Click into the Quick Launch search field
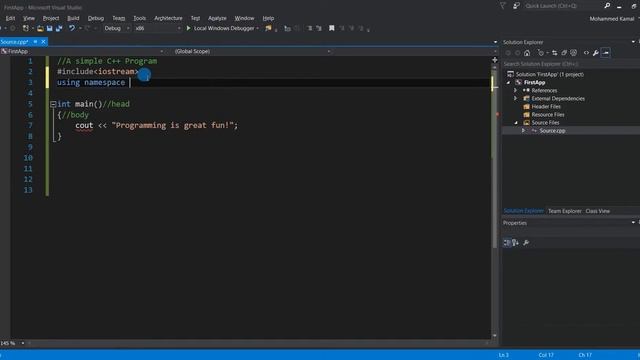This screenshot has height=360, width=640. click(562, 6)
